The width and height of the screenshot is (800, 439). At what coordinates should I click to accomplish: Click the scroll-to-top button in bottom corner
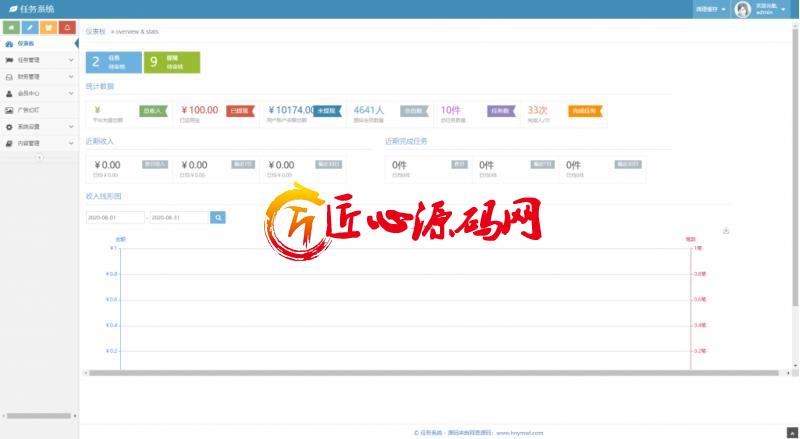[x=792, y=432]
